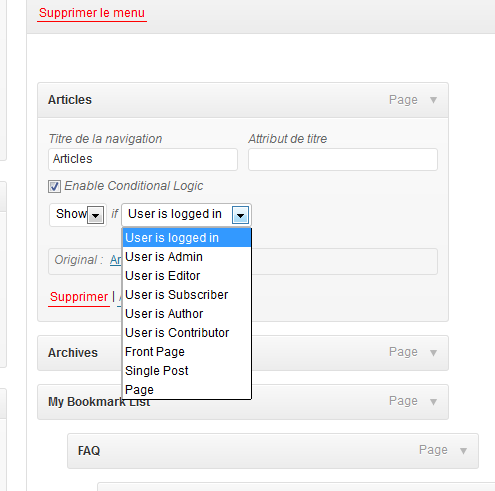Open the Show dropdown arrow
The width and height of the screenshot is (495, 491).
point(95,215)
